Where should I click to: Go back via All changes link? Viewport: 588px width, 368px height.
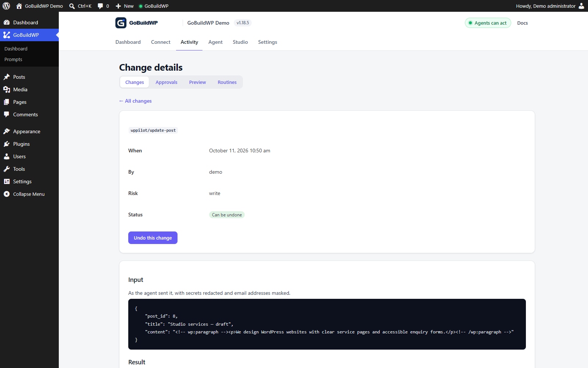[x=135, y=101]
